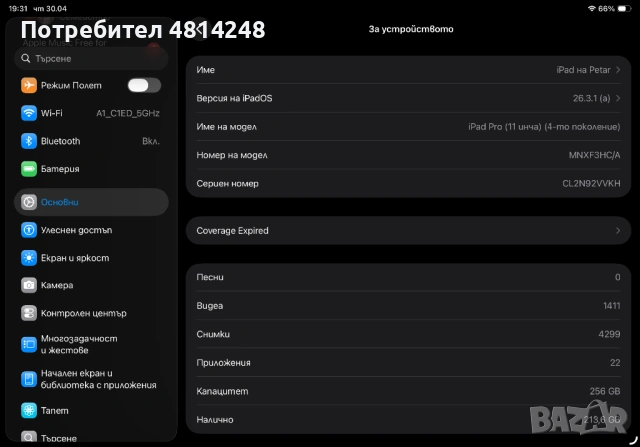
Task: Tap the Wi-Fi network name A1_C1ED_5GHz
Action: 128,113
